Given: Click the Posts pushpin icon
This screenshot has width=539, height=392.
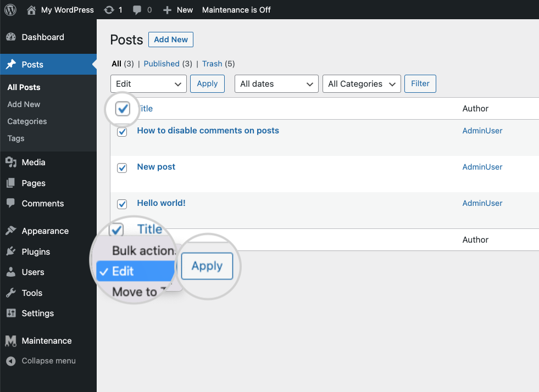Looking at the screenshot, I should (x=11, y=64).
